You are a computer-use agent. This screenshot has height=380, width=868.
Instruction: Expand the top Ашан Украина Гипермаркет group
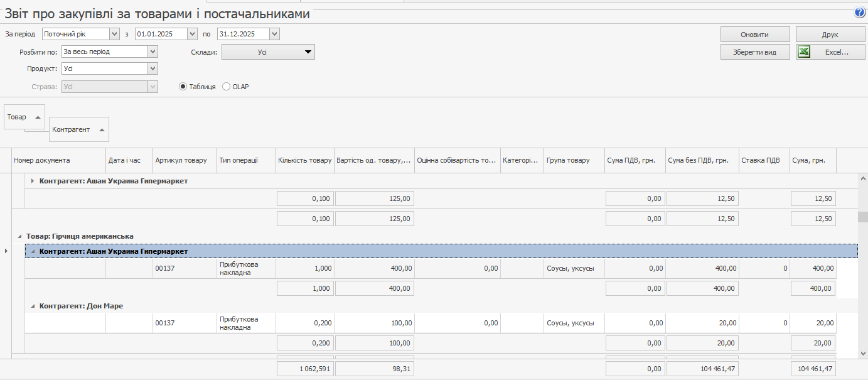tap(33, 181)
